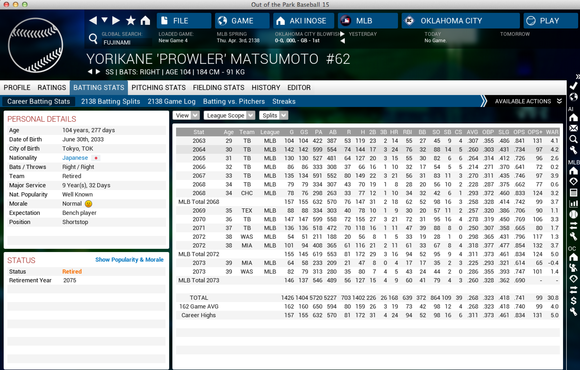Image resolution: width=580 pixels, height=370 pixels.
Task: Show the previous player with the left arrow under the name
Action: (90, 72)
